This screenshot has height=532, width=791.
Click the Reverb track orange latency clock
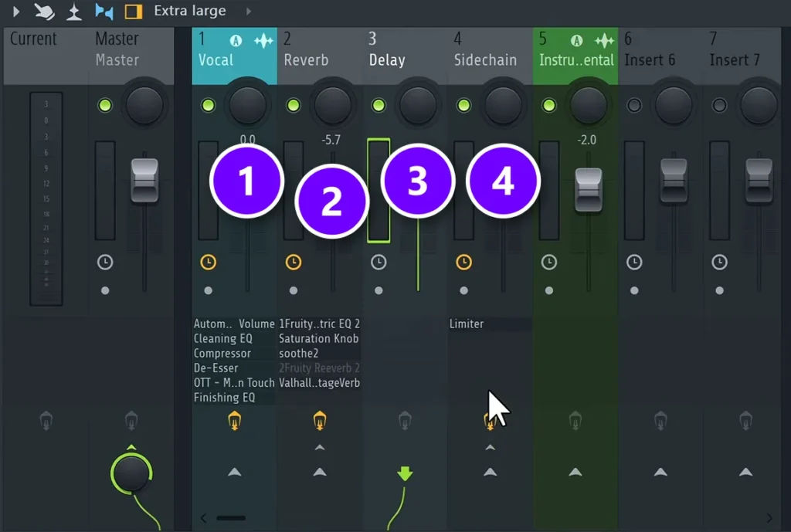point(293,263)
